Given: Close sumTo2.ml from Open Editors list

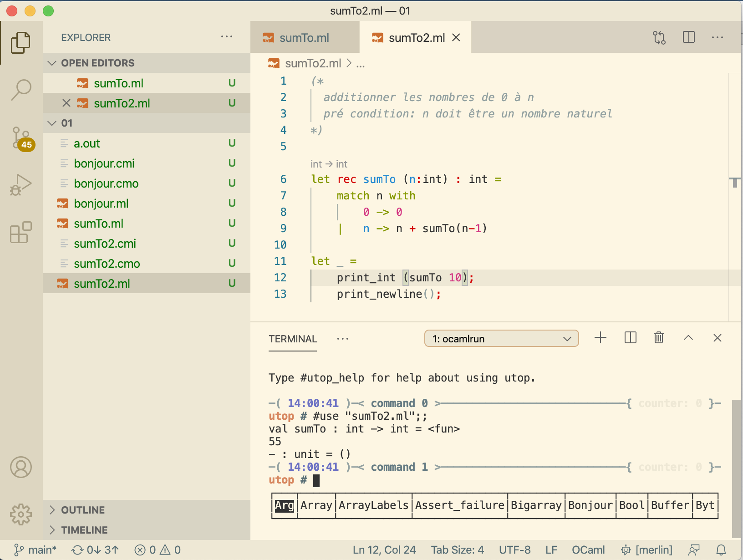Looking at the screenshot, I should point(66,103).
